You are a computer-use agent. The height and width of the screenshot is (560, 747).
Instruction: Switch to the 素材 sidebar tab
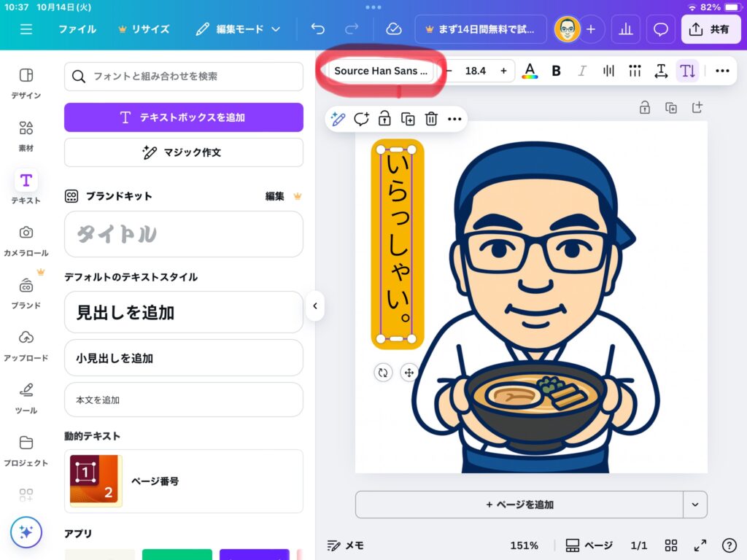(26, 135)
